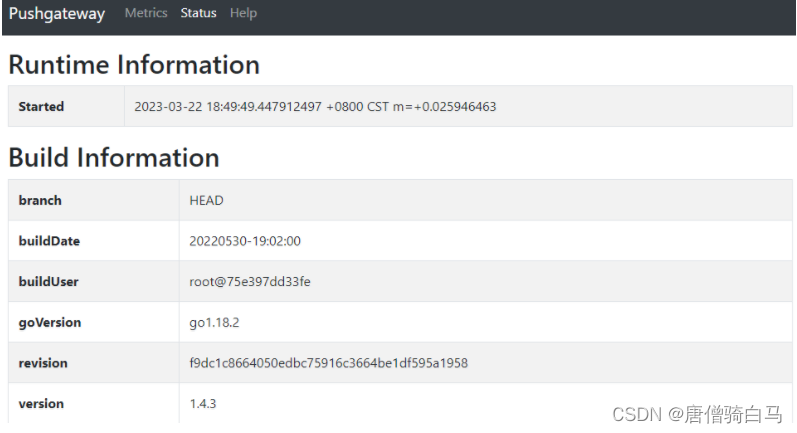Screen dimensions: 797x433
Task: Click the Build Information heading
Action: (114, 158)
